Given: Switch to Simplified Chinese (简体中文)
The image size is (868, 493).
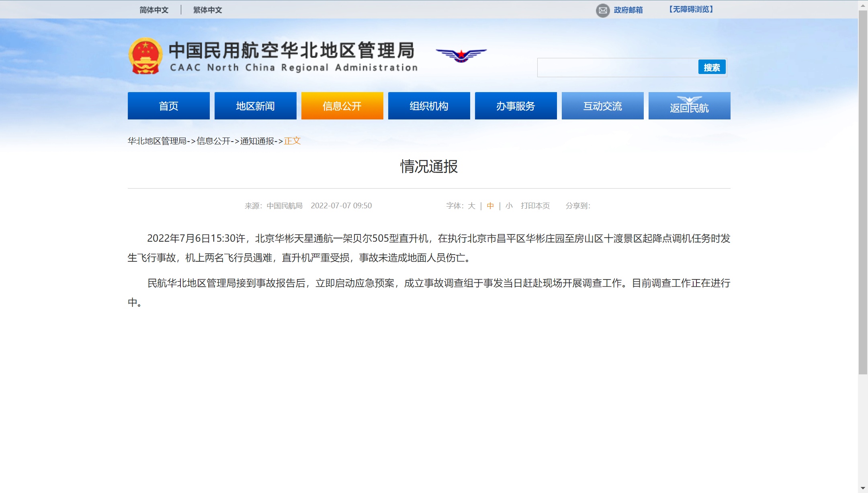Looking at the screenshot, I should [x=154, y=10].
